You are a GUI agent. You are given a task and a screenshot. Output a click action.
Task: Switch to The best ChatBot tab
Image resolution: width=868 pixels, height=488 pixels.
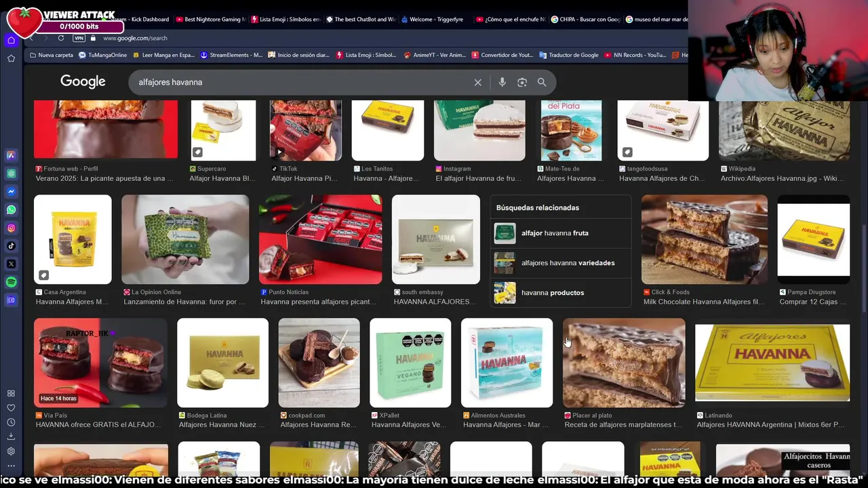click(360, 19)
